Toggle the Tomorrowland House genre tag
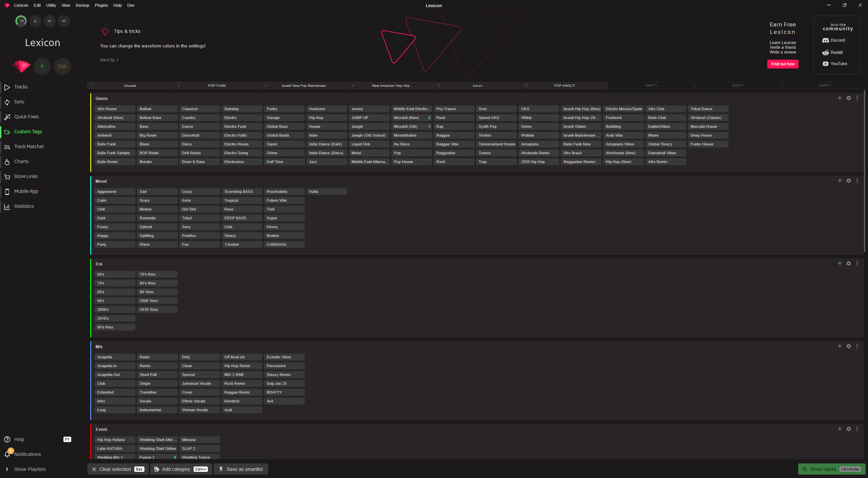Viewport: 868px width, 478px height. 496,144
